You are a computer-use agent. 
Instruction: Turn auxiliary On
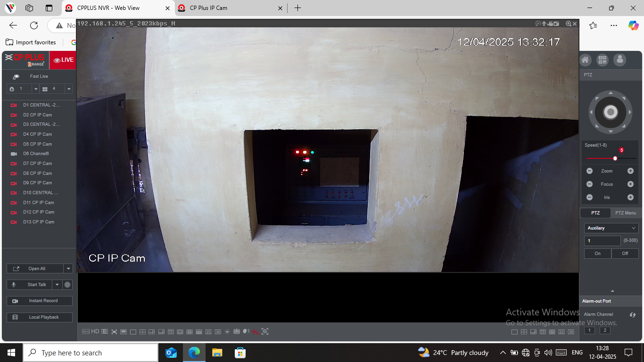point(597,254)
